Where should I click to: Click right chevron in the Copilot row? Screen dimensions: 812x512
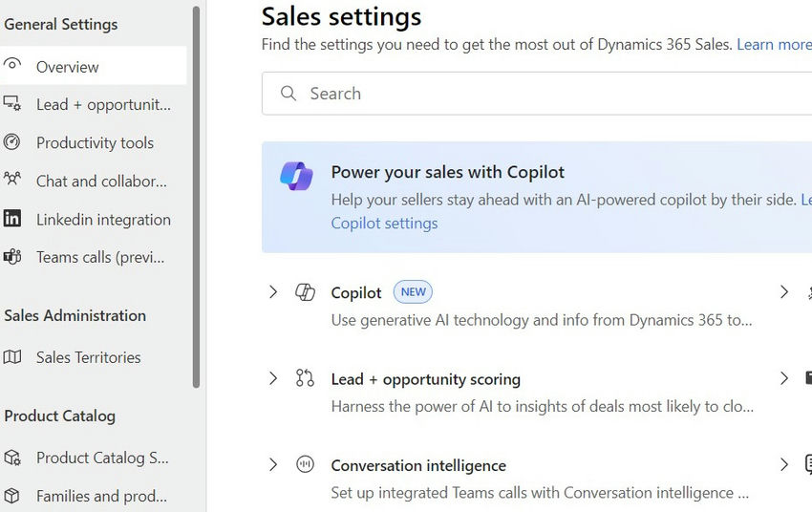click(x=784, y=292)
